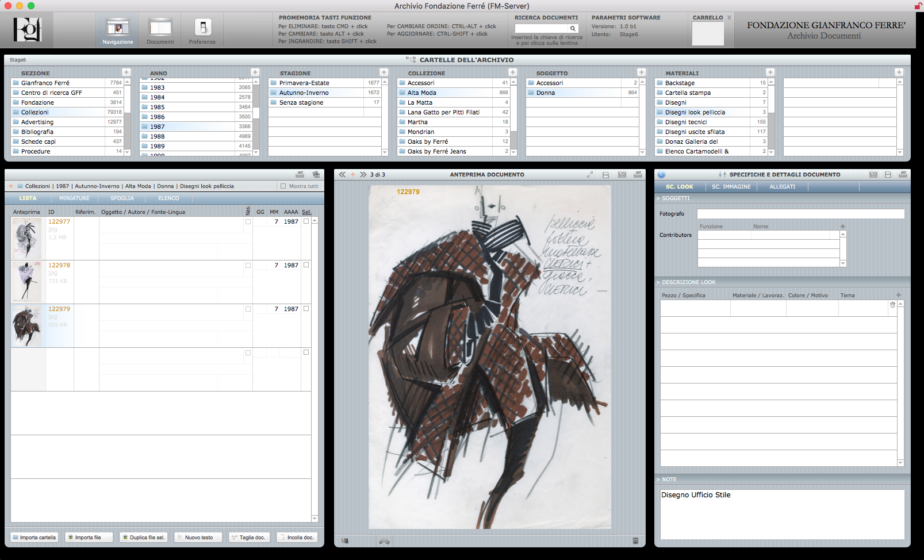Expand the preview to full size
This screenshot has width=924, height=560.
pyautogui.click(x=590, y=174)
